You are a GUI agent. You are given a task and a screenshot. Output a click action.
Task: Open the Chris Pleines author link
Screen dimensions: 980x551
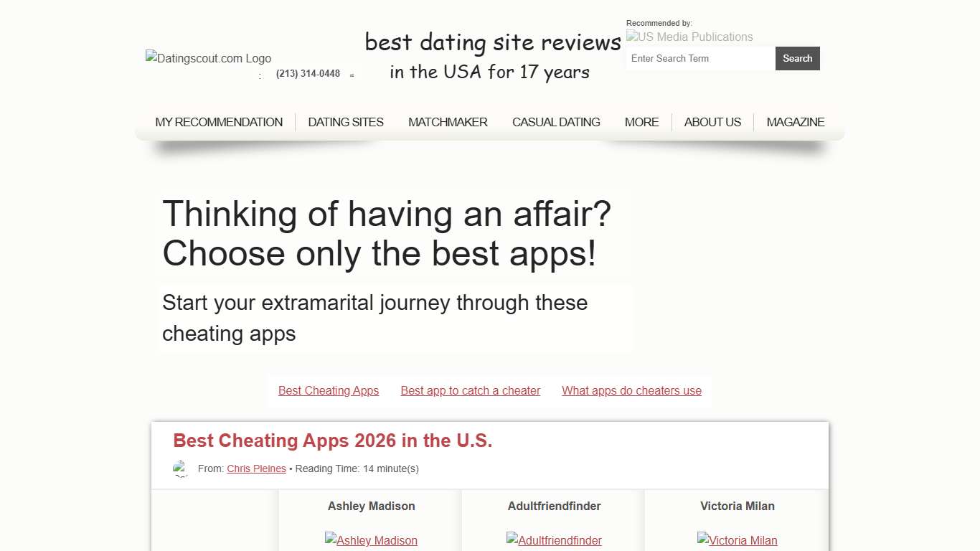pos(256,468)
